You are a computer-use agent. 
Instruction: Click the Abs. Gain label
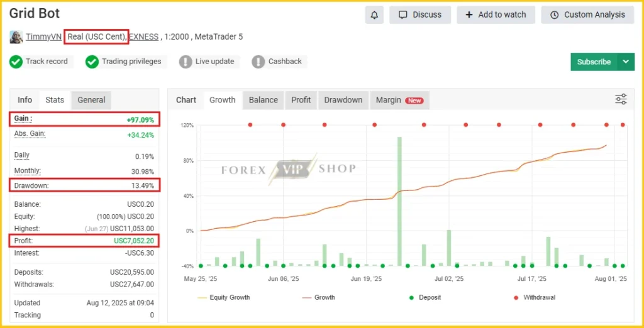(x=30, y=134)
